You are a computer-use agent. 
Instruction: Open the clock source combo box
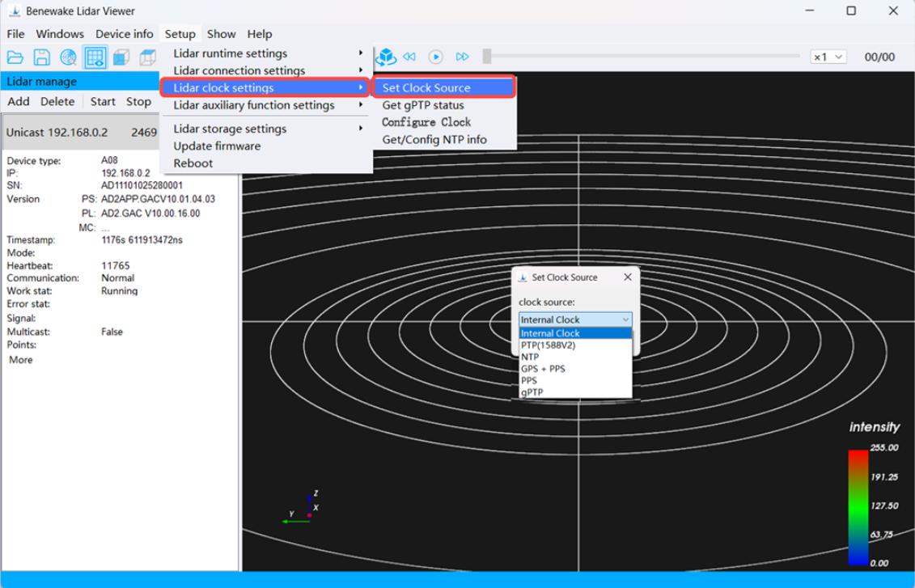coord(575,319)
